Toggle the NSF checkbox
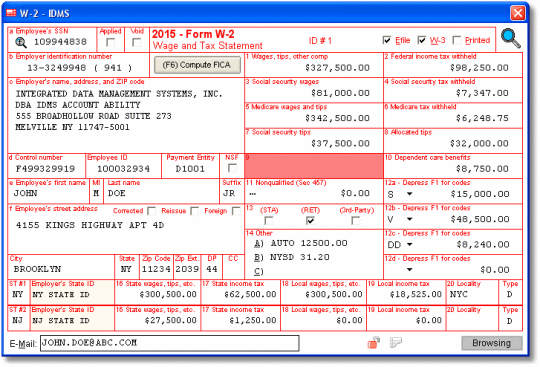Image resolution: width=540 pixels, height=367 pixels. (x=232, y=168)
